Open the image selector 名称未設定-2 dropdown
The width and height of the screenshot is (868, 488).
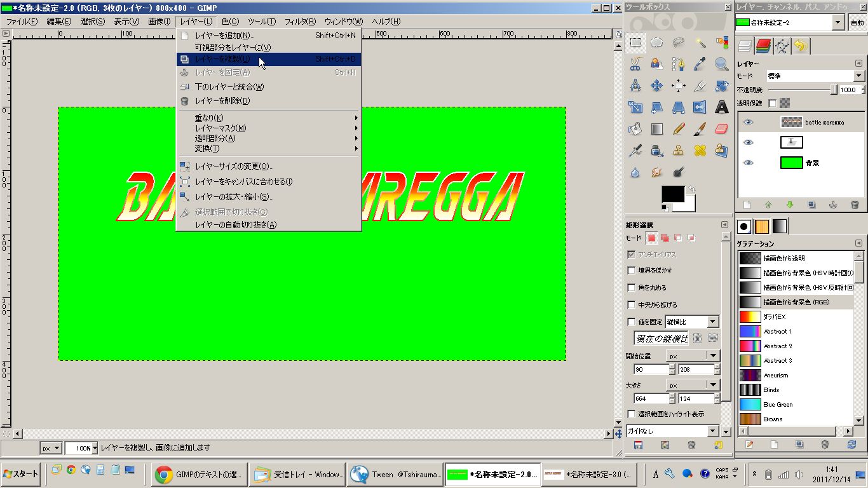pyautogui.click(x=790, y=22)
